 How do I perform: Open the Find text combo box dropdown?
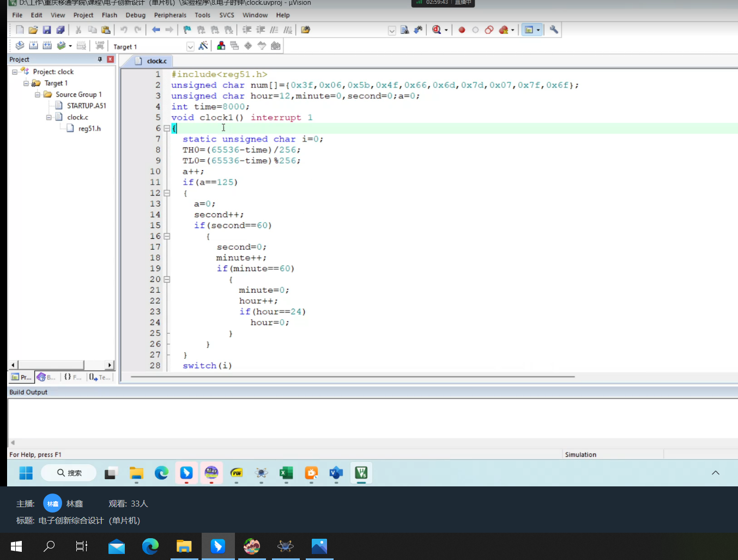tap(392, 31)
